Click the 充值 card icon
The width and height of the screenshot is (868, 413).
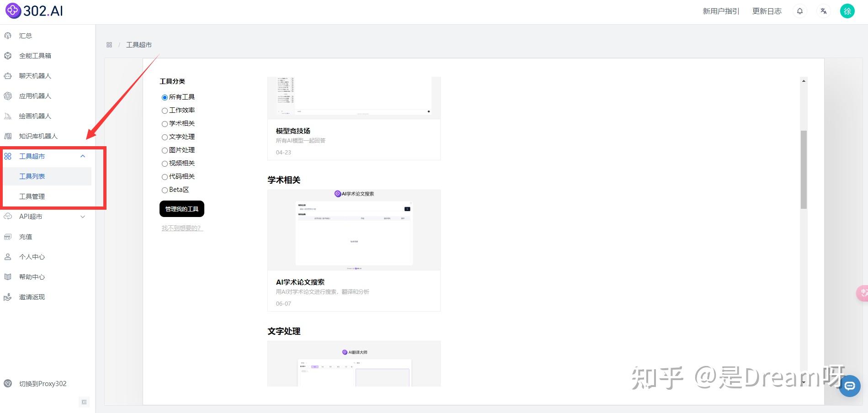pos(8,237)
